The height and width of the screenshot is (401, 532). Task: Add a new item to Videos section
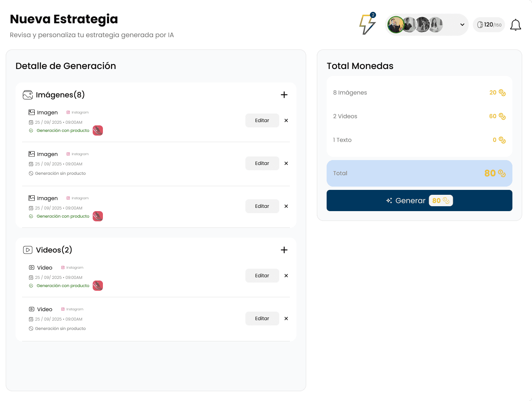pos(284,250)
